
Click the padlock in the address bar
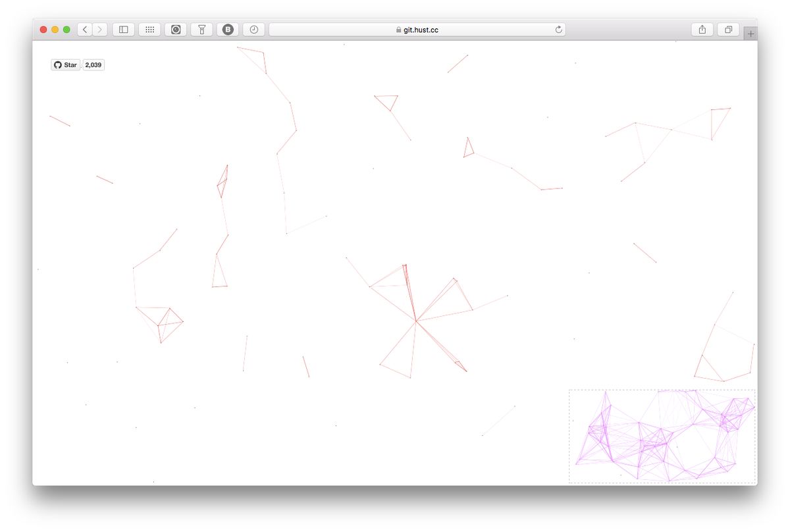(x=398, y=29)
